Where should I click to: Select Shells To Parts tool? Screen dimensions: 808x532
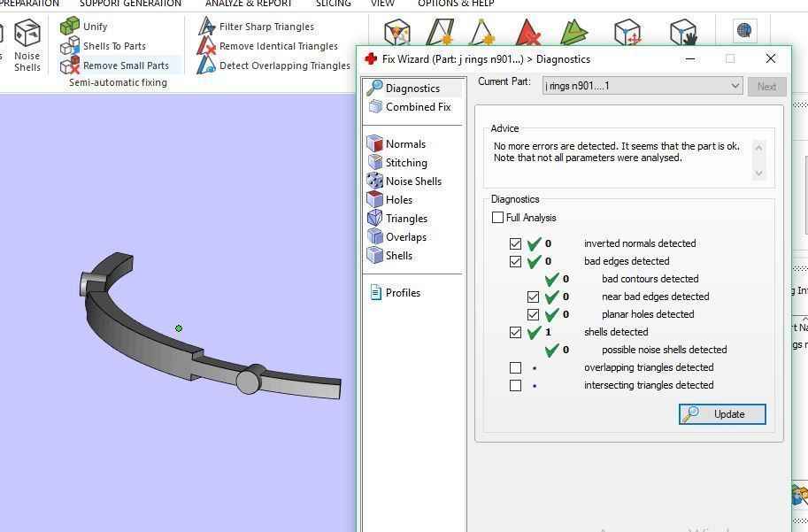[103, 46]
